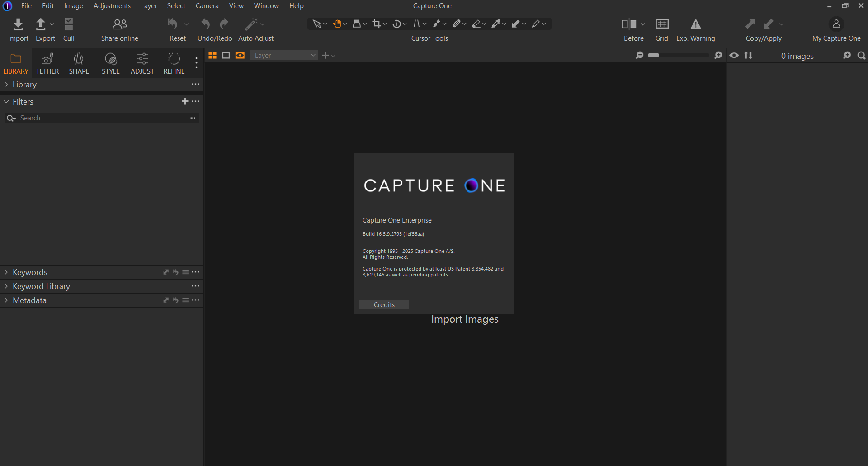Click the Apply adjustments arrow icon
The height and width of the screenshot is (466, 868).
(768, 24)
